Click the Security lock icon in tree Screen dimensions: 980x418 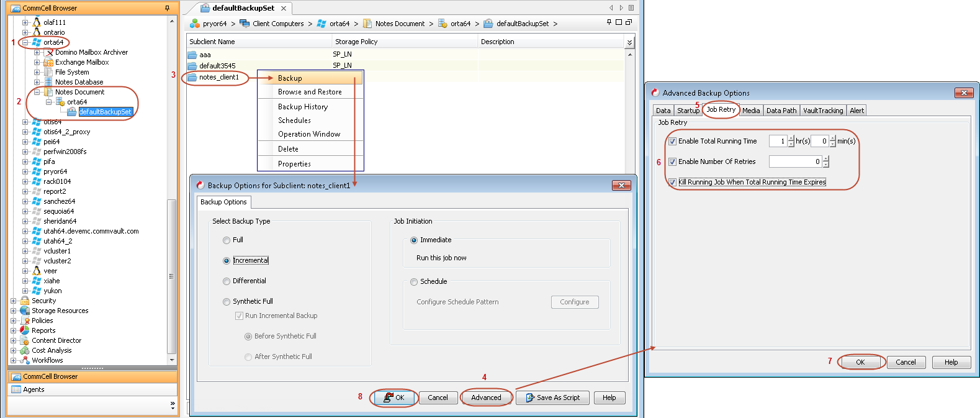click(25, 301)
